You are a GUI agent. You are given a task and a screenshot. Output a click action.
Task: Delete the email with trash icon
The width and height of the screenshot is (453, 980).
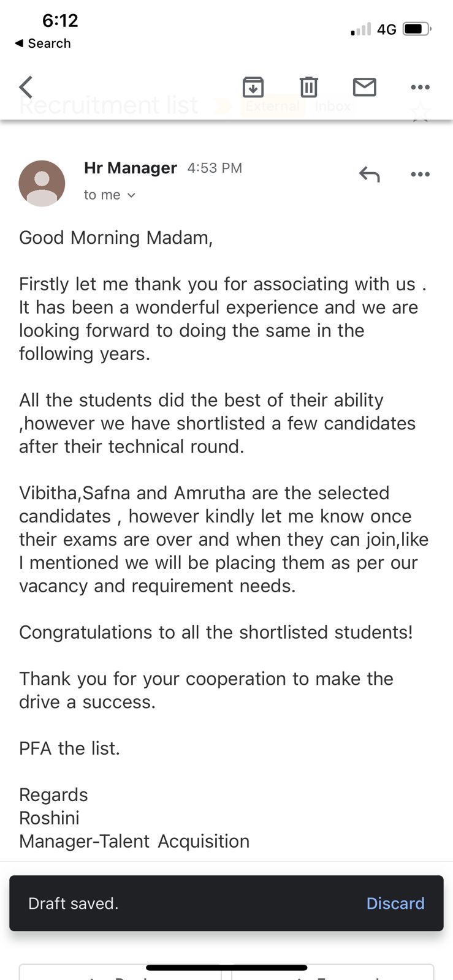pyautogui.click(x=309, y=88)
